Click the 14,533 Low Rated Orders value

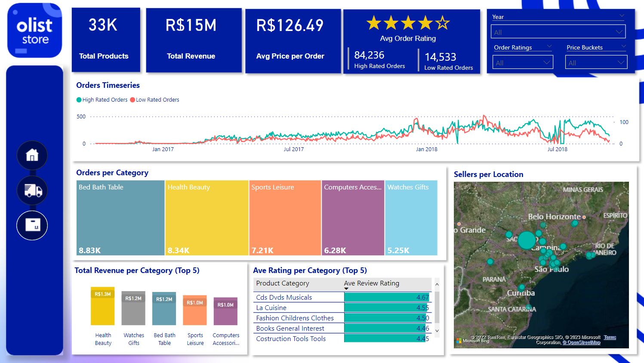(441, 57)
